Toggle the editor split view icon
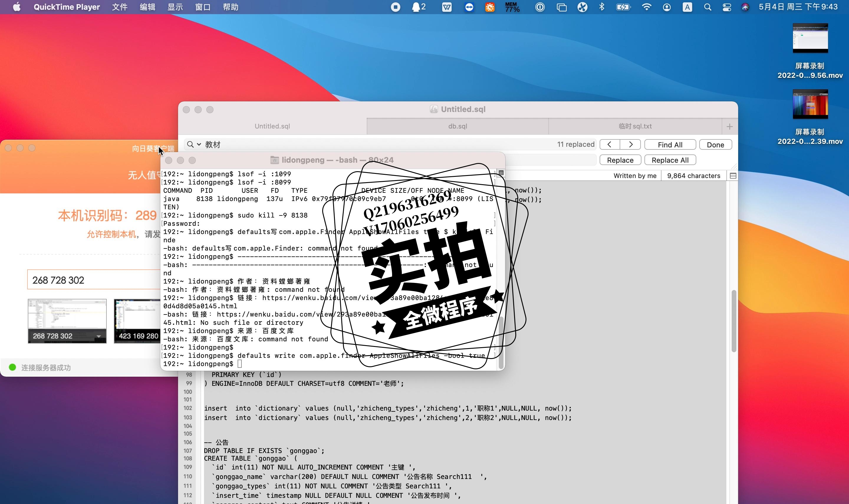The image size is (849, 504). click(x=733, y=176)
